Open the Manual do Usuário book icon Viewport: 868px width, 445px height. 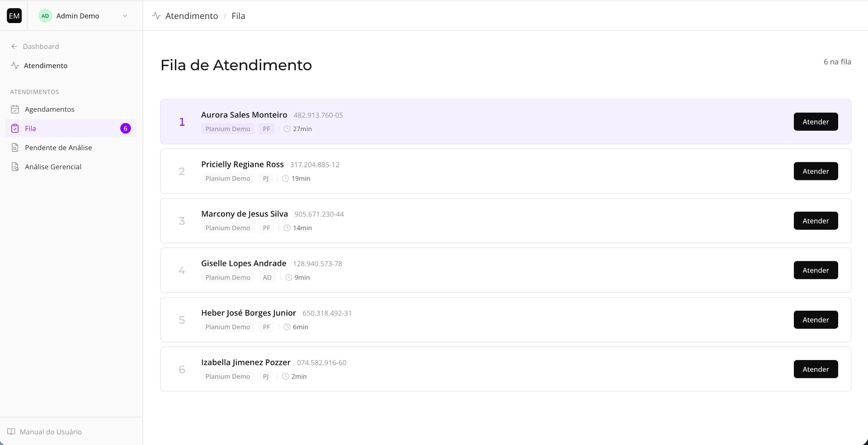[11, 431]
